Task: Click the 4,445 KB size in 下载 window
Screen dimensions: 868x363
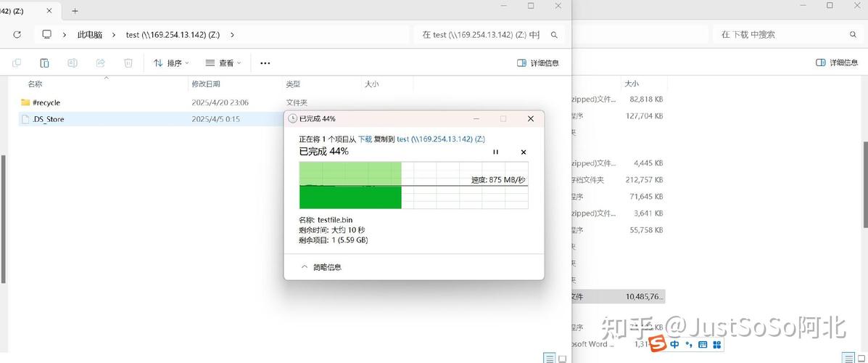Action: (x=648, y=163)
